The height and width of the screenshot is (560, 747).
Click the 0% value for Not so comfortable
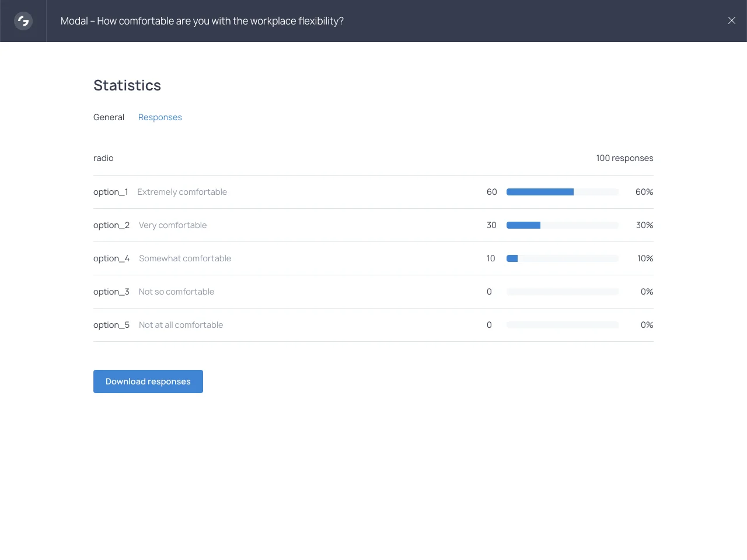click(647, 292)
